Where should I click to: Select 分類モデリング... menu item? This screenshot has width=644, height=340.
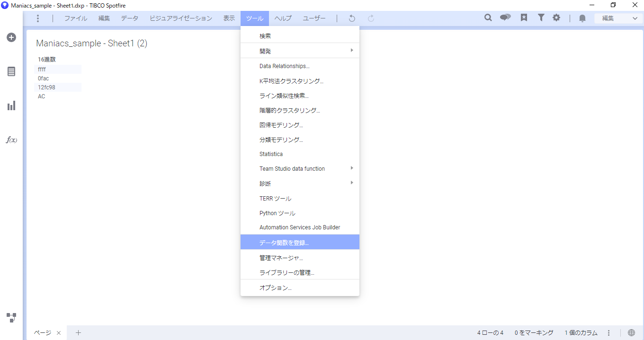pyautogui.click(x=300, y=139)
